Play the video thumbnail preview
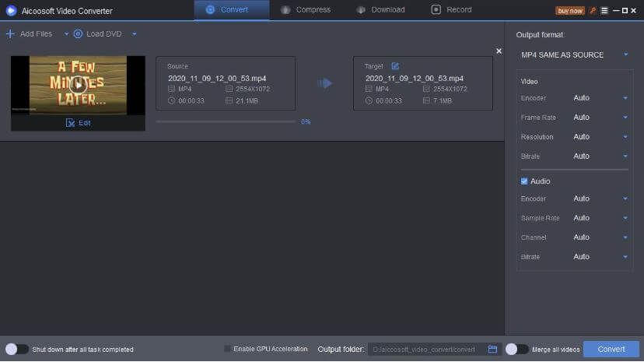The height and width of the screenshot is (362, 644). tap(78, 85)
